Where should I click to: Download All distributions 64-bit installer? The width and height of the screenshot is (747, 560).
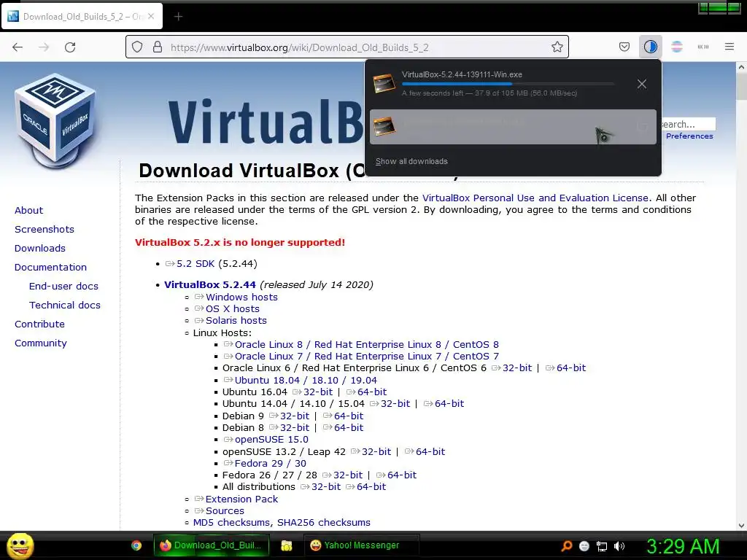tap(371, 487)
